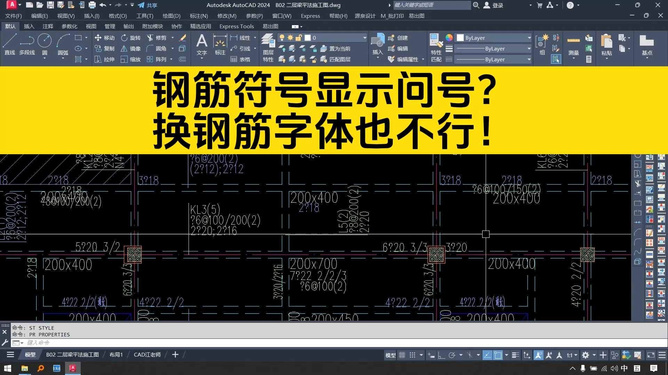Screen dimensions: 668x375
Task: Click the Base view (基点) icon
Action: (647, 45)
